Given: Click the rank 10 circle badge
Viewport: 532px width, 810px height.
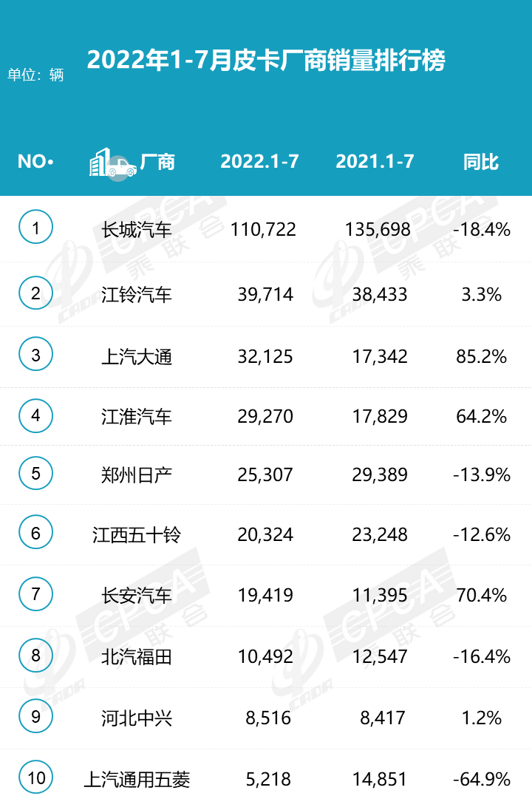Looking at the screenshot, I should click(x=35, y=777).
